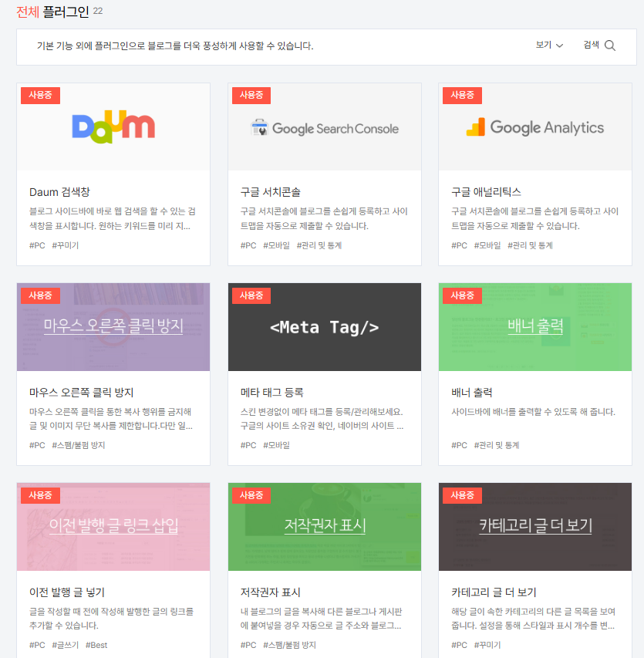This screenshot has width=644, height=658.
Task: Click the 사용중 badge on Google Analytics
Action: click(x=462, y=95)
